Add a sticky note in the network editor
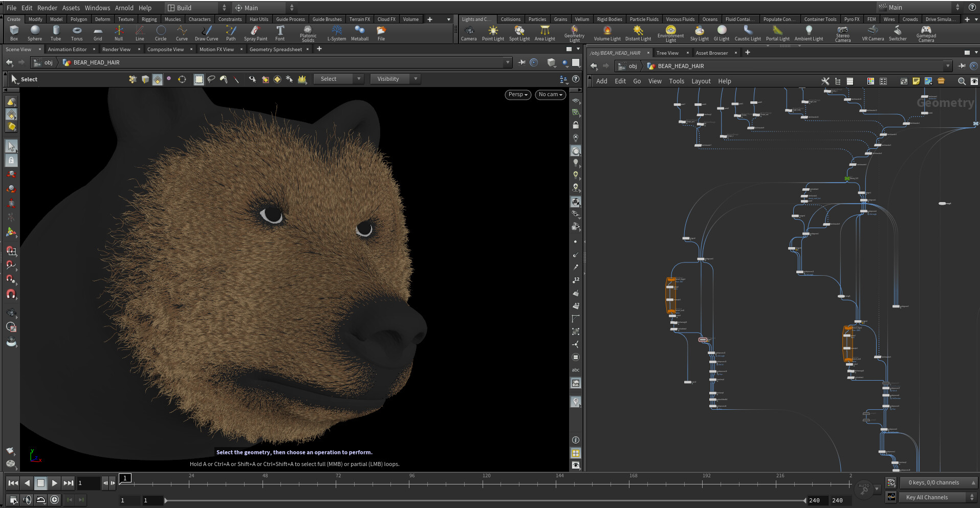 pos(917,81)
